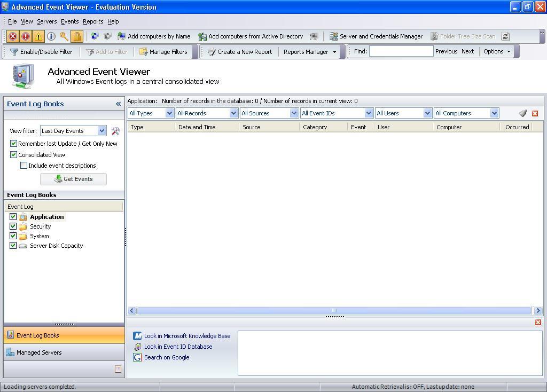The height and width of the screenshot is (392, 547).
Task: Toggle the Information events filter icon
Action: (x=50, y=36)
